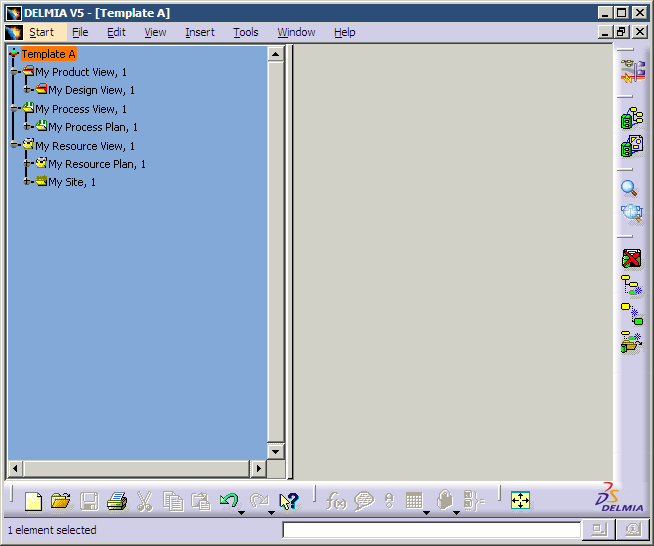
Task: Click the tree panel scroll down arrow
Action: point(276,450)
